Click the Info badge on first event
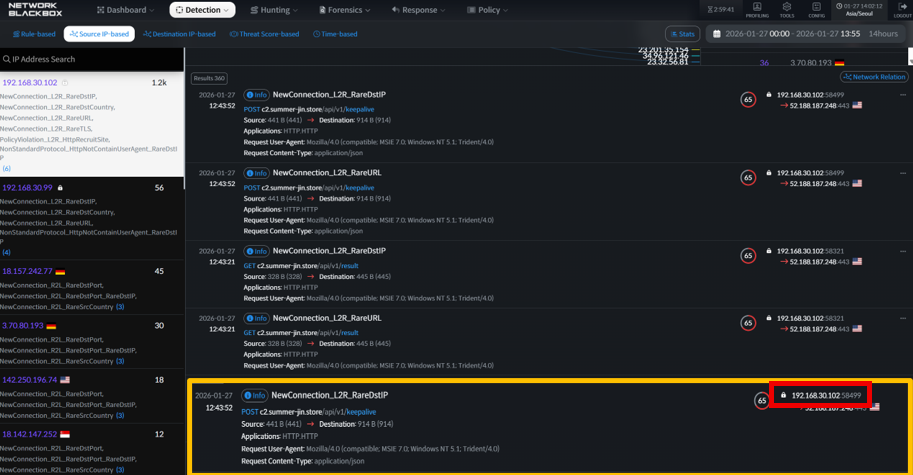This screenshot has height=475, width=913. 257,95
